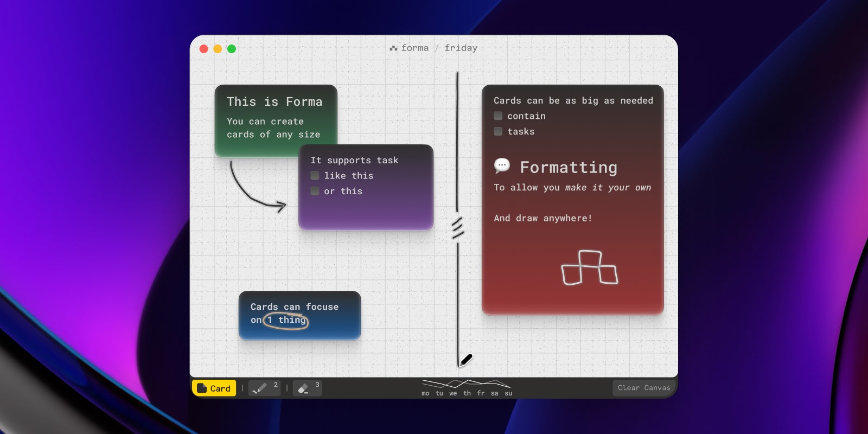Switch to the 'tu' day tab
This screenshot has width=868, height=434.
click(x=439, y=393)
